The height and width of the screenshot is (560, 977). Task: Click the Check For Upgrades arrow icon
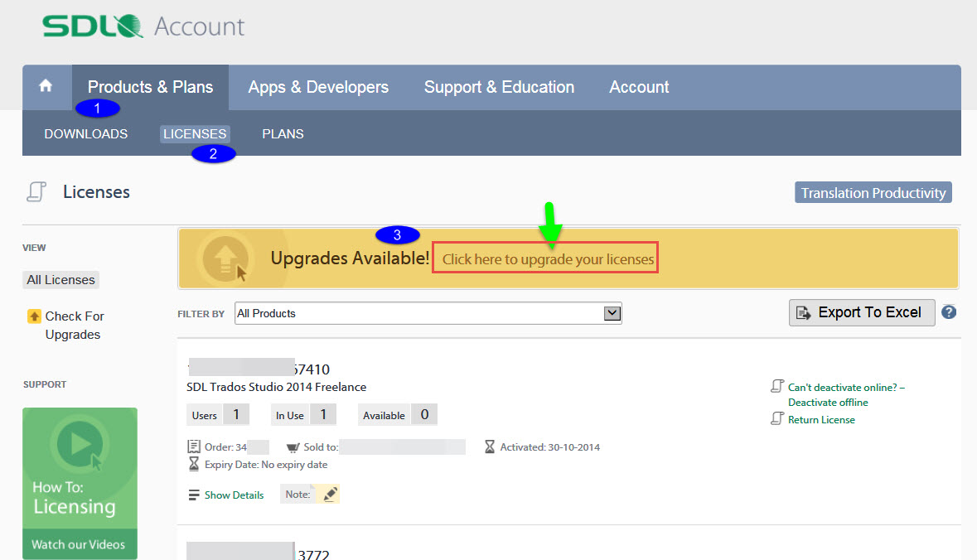coord(34,316)
